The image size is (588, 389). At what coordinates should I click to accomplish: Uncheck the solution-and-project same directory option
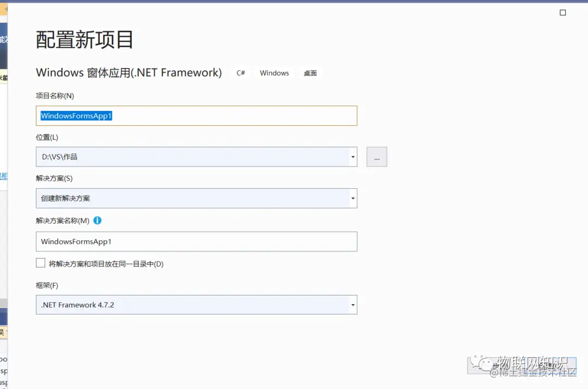click(x=40, y=263)
